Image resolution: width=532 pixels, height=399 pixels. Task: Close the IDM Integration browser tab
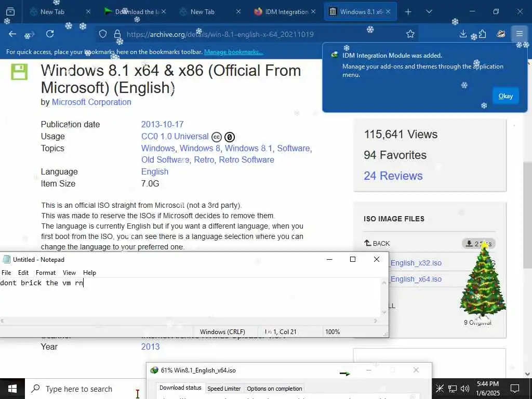click(313, 11)
